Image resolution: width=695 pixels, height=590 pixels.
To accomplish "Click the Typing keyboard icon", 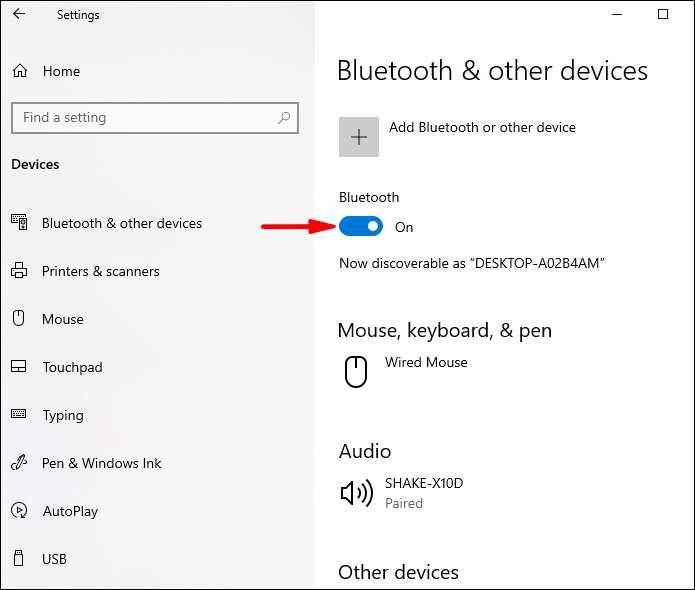I will (x=19, y=415).
